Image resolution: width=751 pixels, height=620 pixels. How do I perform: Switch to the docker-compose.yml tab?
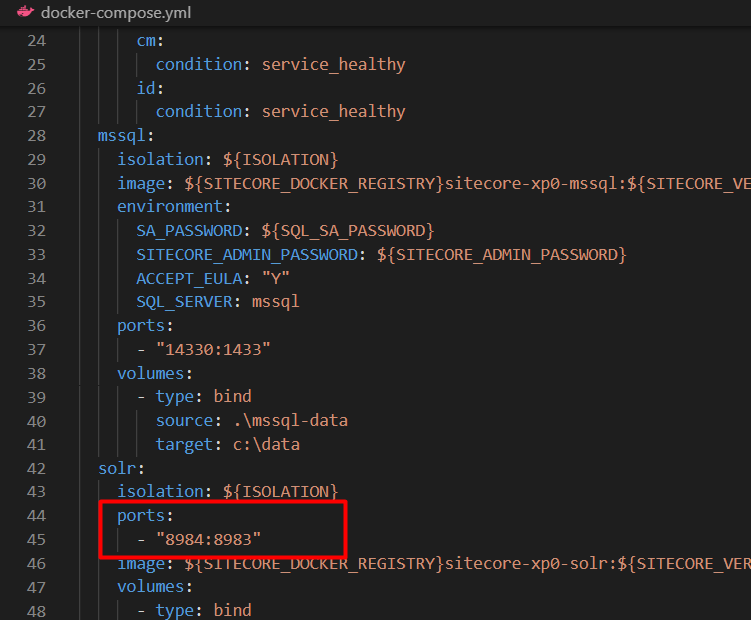[x=115, y=14]
